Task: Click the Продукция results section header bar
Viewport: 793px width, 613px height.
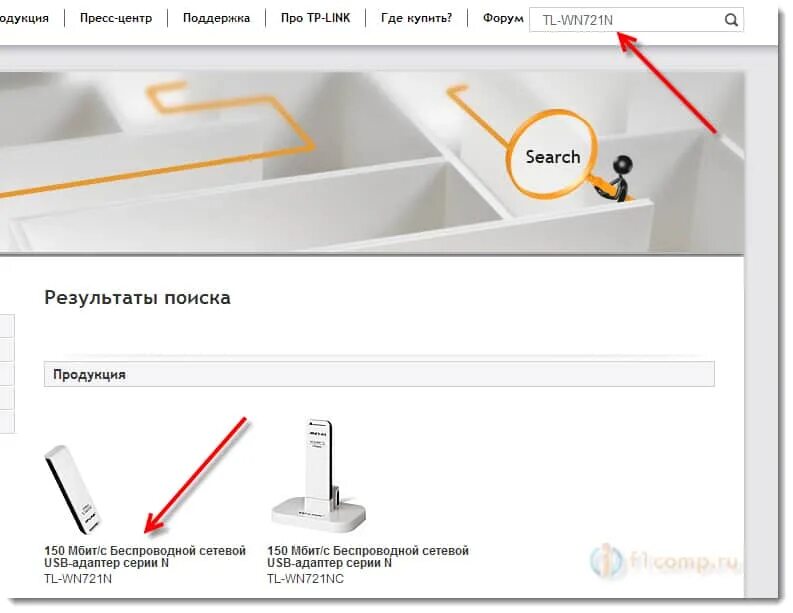Action: (x=379, y=374)
